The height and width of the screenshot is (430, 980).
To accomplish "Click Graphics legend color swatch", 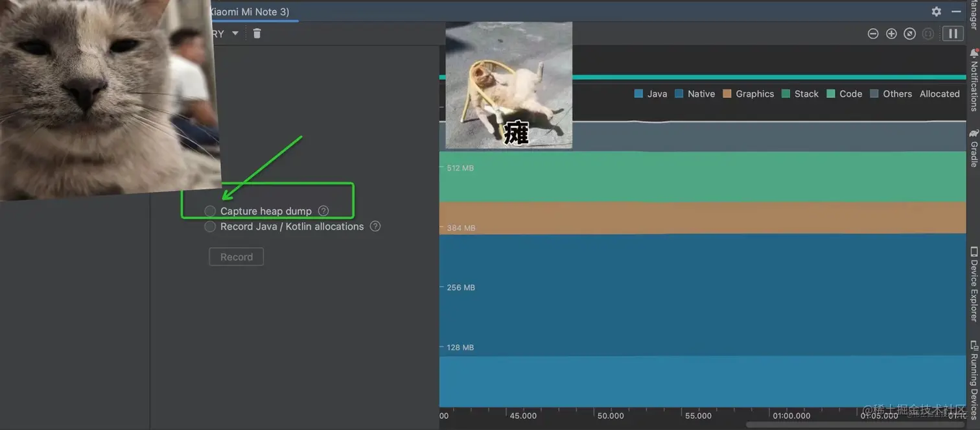I will (x=727, y=94).
